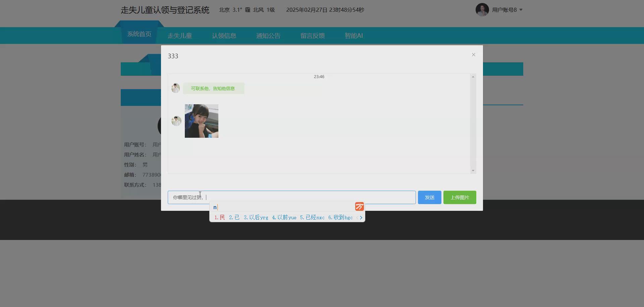This screenshot has height=307, width=644.
Task: Choose IME candidate 5 已经
Action: point(312,218)
